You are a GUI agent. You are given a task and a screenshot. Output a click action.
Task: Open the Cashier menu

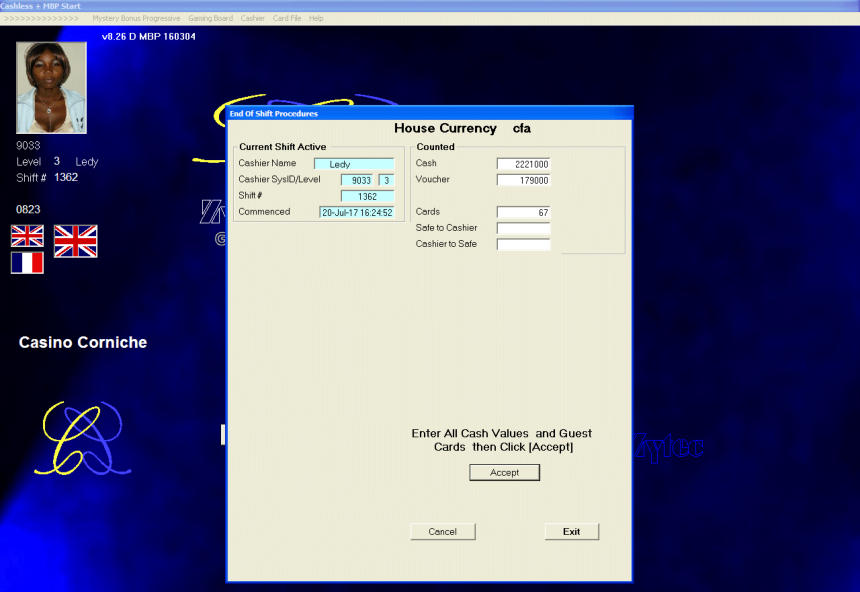tap(252, 18)
